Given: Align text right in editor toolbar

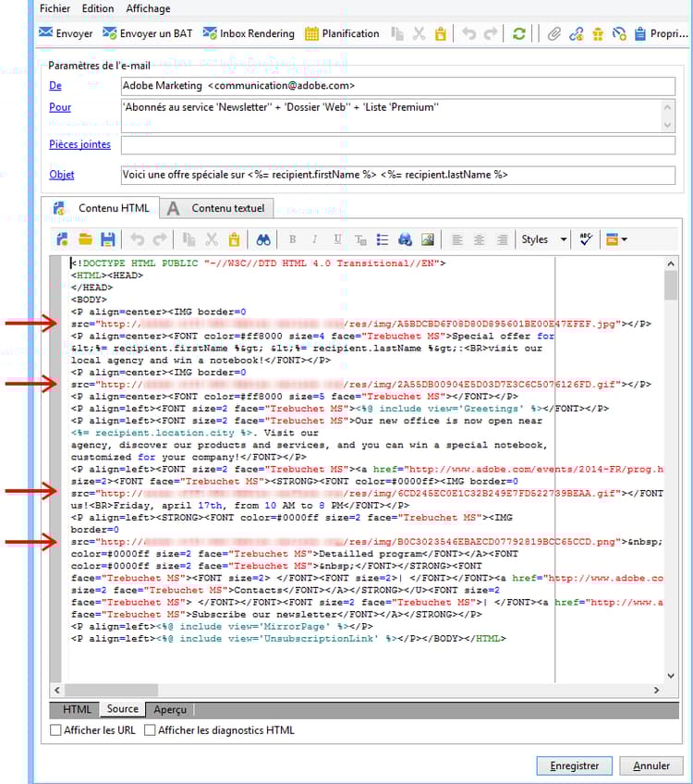Looking at the screenshot, I should 502,239.
